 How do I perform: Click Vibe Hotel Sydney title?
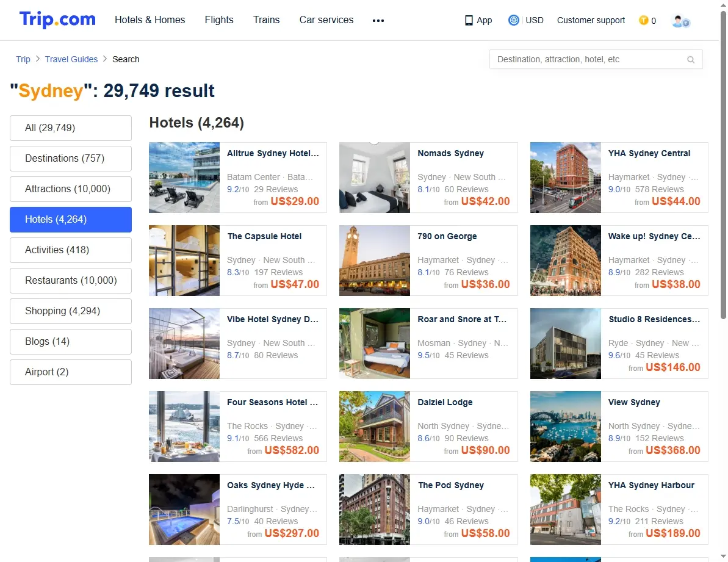(273, 319)
